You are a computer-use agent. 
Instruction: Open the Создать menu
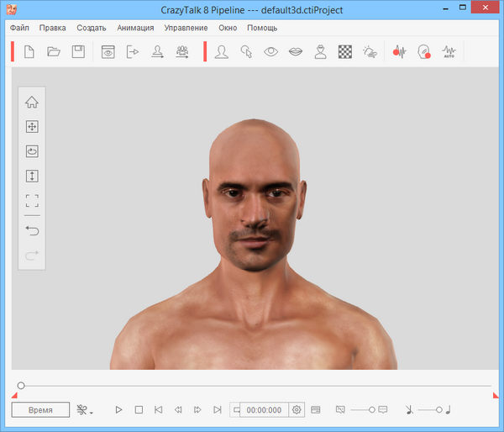tap(91, 28)
